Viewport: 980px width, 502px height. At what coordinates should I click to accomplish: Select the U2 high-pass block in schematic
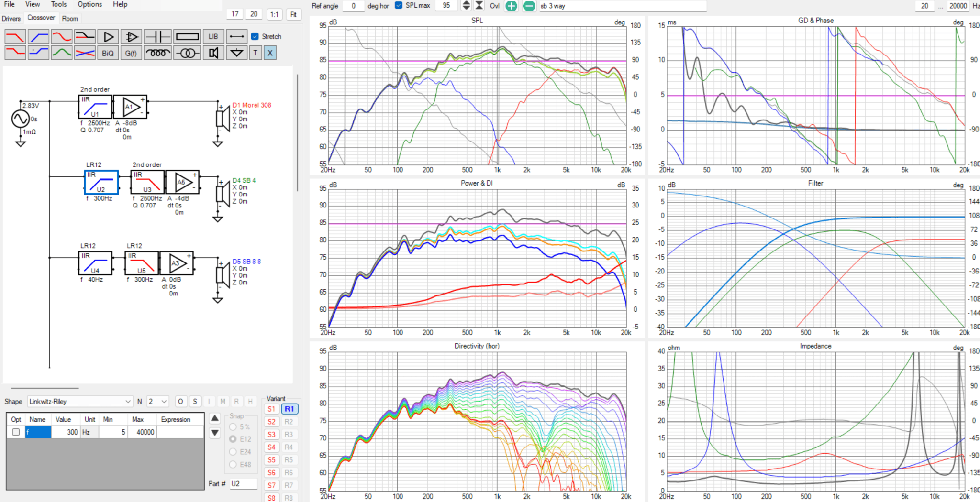101,182
